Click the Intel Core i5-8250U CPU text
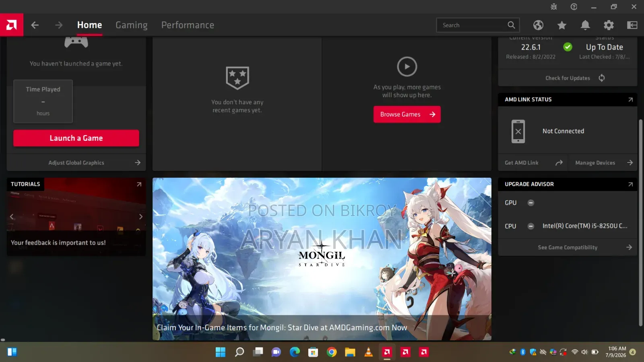644x362 pixels. (x=585, y=226)
